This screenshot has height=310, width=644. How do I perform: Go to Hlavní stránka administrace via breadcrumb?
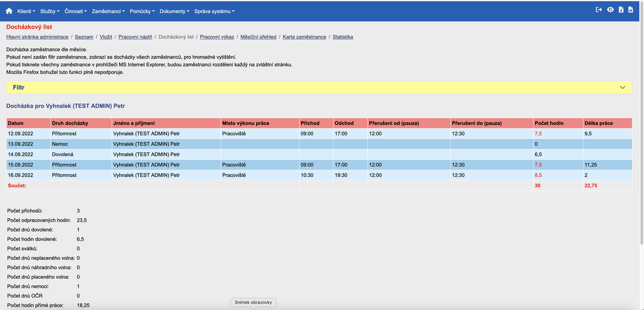tap(37, 37)
